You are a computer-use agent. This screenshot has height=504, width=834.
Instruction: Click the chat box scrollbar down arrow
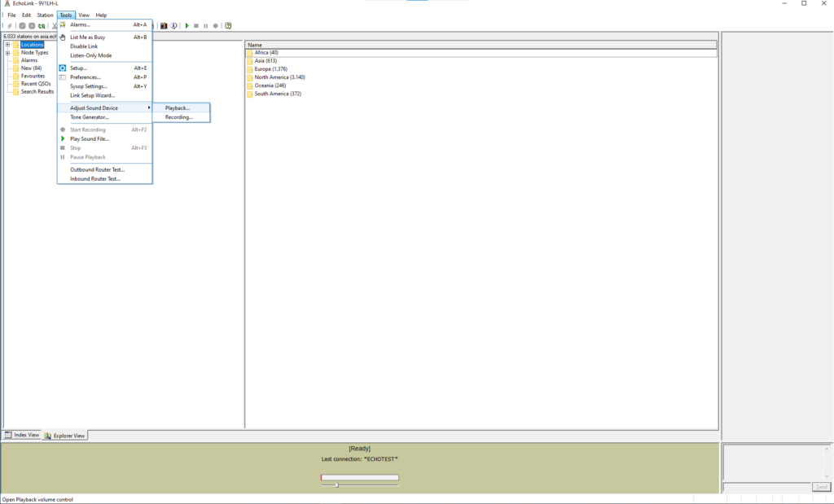click(827, 476)
